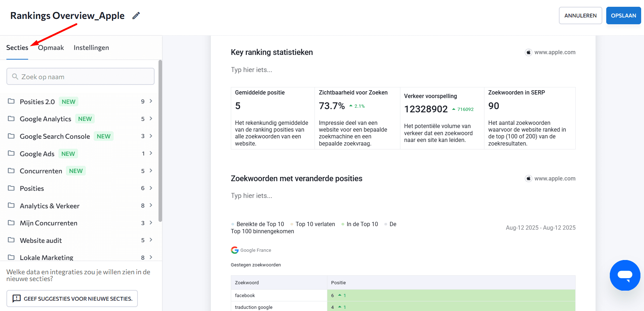Toggle In de Top 10 legend dot
644x311 pixels.
(343, 224)
